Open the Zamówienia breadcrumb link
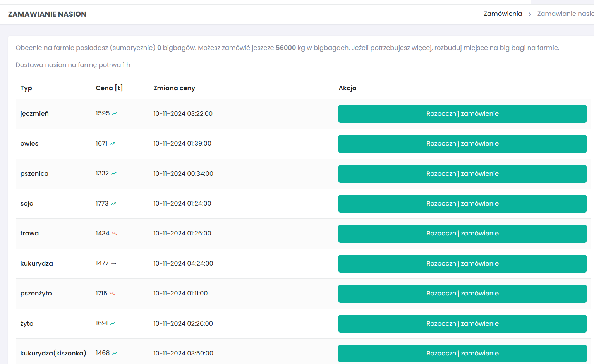Viewport: 594px width, 364px height. [x=503, y=14]
